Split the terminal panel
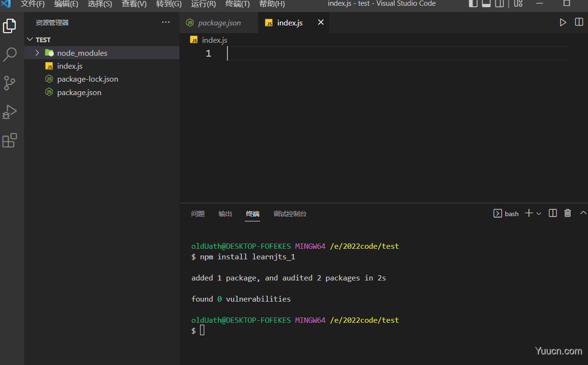588x365 pixels. click(553, 213)
